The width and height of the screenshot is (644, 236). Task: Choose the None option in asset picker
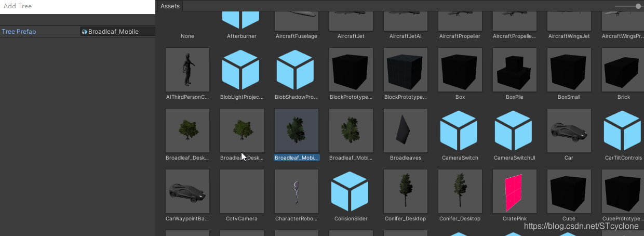pos(187,36)
